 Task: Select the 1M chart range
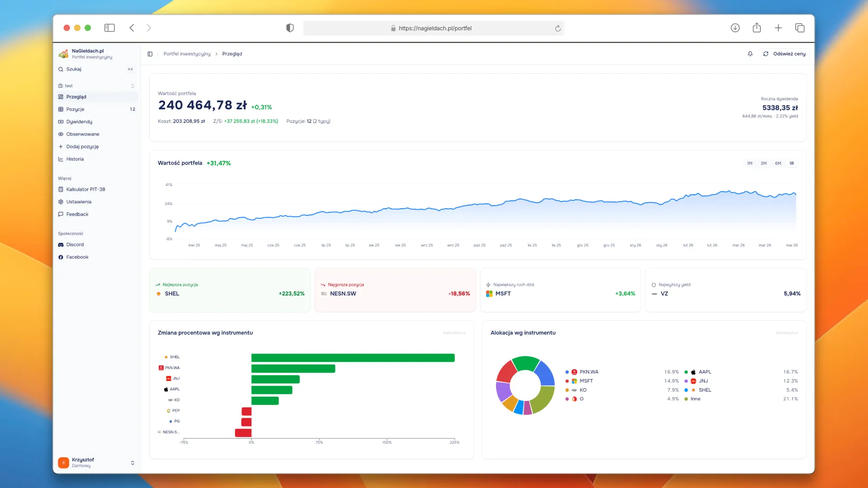(750, 164)
